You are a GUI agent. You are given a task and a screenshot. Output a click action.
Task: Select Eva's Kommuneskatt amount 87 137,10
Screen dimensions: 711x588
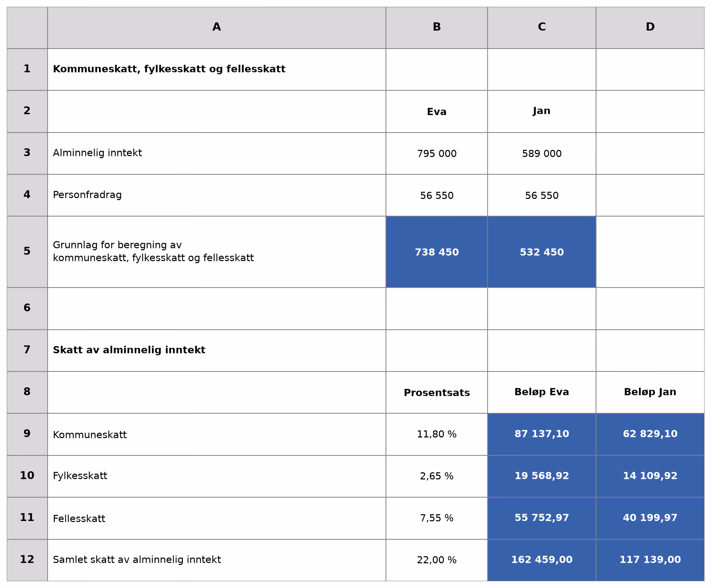pyautogui.click(x=542, y=434)
